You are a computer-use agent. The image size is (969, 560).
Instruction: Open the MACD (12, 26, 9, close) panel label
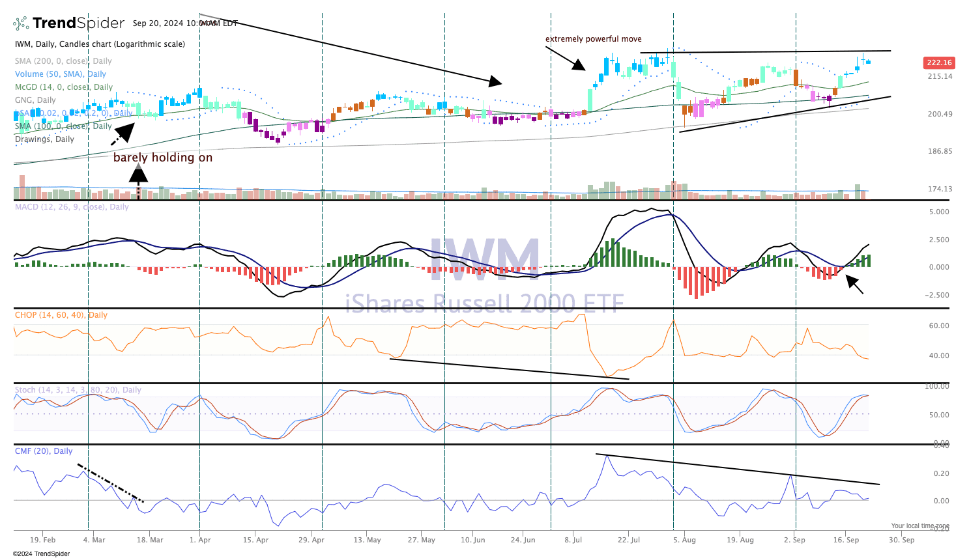click(72, 207)
